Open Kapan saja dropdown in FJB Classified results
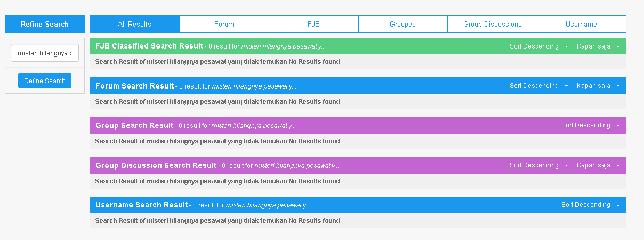 (x=598, y=46)
